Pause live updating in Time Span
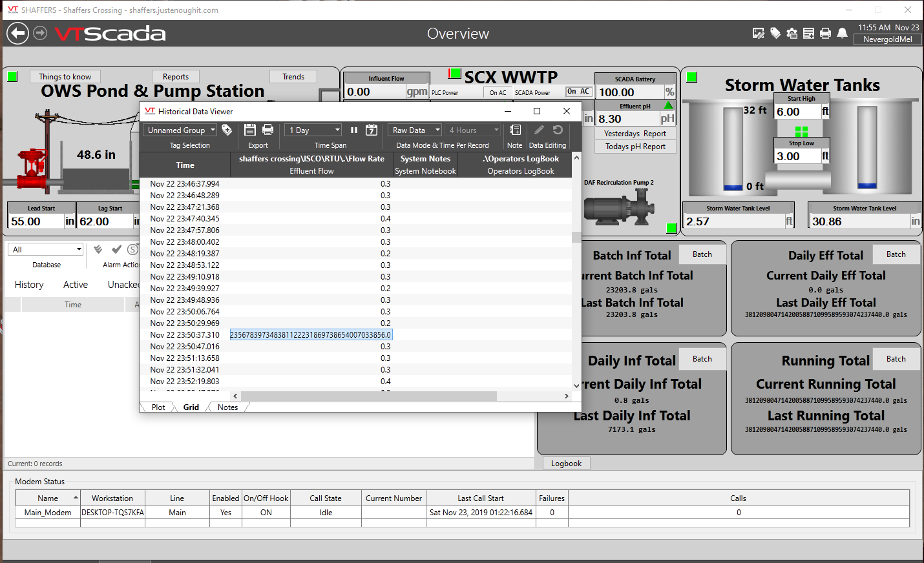 [x=354, y=130]
